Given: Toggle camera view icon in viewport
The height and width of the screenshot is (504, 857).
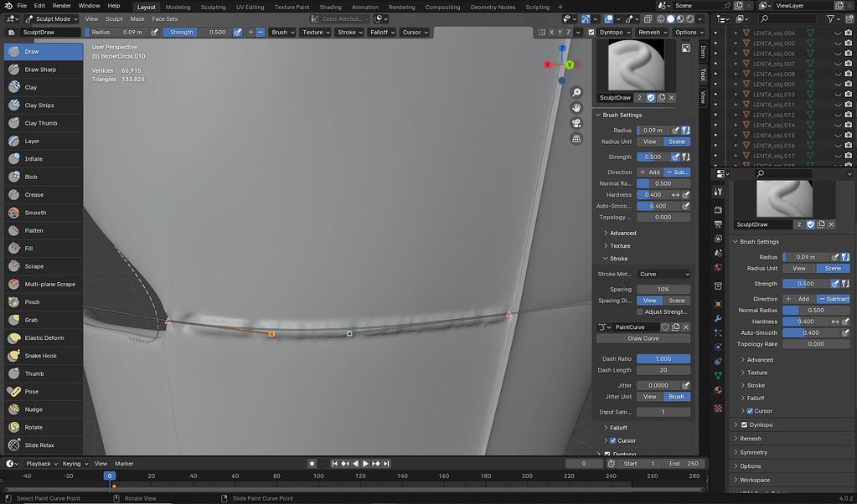Looking at the screenshot, I should point(576,123).
